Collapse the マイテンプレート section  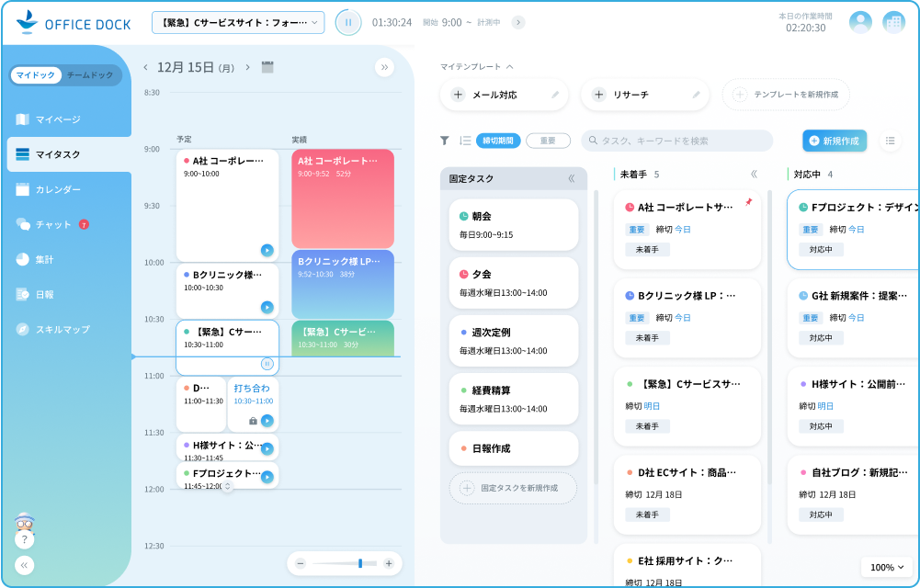507,65
